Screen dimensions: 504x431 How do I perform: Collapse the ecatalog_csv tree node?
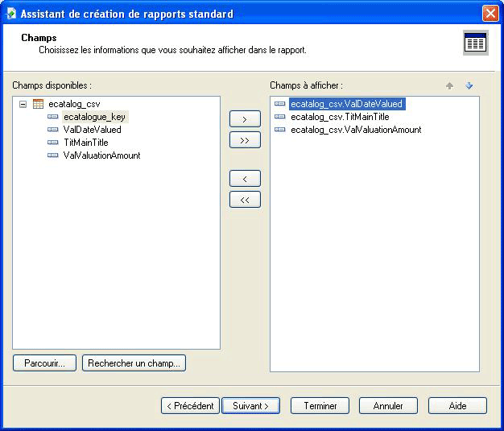[x=23, y=104]
